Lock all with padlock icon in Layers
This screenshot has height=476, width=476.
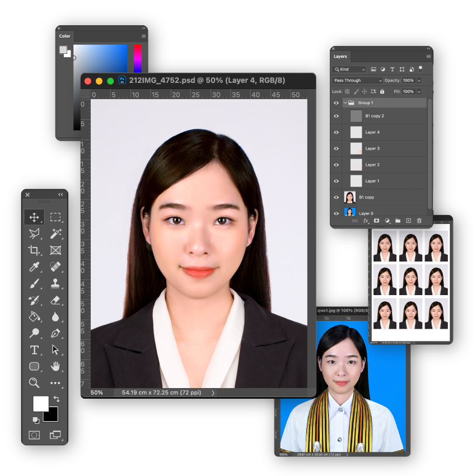click(382, 91)
